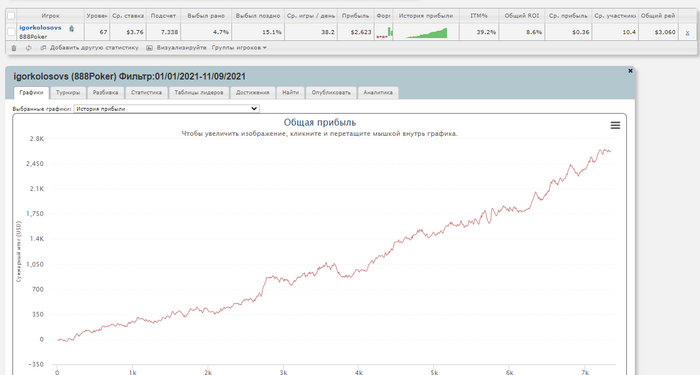Sort by Прибыль column header

pyautogui.click(x=355, y=16)
